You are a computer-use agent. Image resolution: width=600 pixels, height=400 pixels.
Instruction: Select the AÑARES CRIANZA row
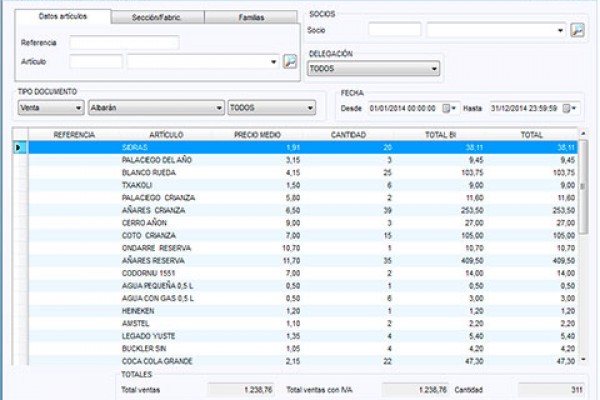pyautogui.click(x=303, y=211)
